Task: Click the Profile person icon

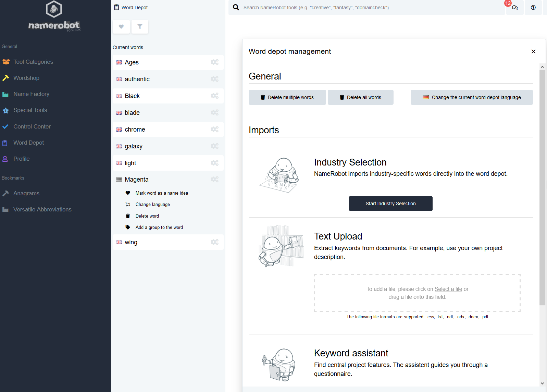Action: pyautogui.click(x=5, y=159)
